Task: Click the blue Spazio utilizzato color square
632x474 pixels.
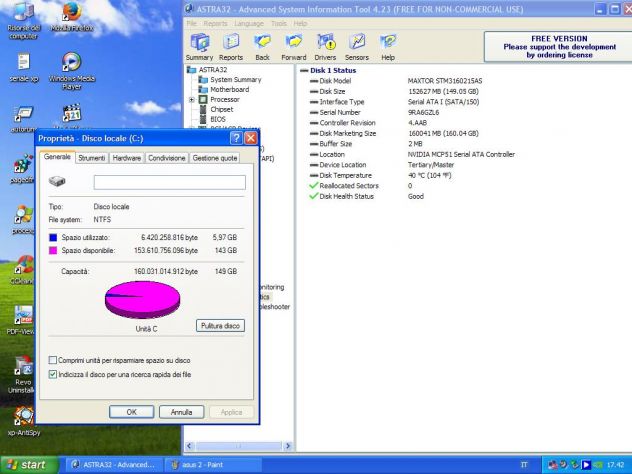Action: [x=53, y=237]
